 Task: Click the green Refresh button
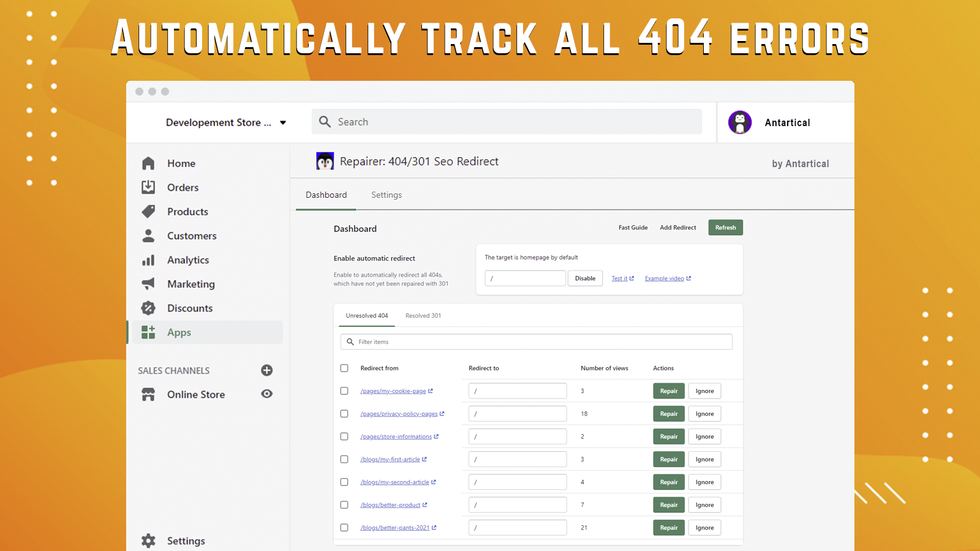pyautogui.click(x=726, y=227)
